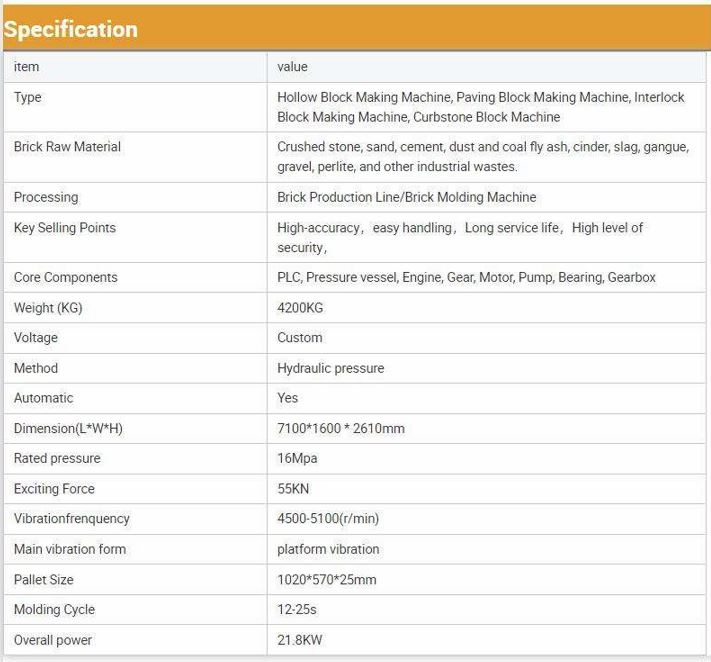The width and height of the screenshot is (711, 662).
Task: Select the 7100*1600 * 2610mm dimension value
Action: click(341, 428)
